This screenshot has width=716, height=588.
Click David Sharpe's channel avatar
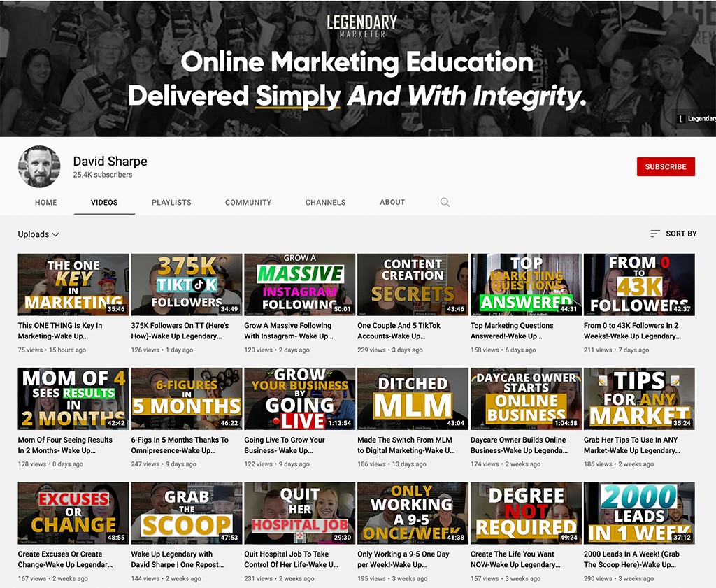click(x=39, y=166)
